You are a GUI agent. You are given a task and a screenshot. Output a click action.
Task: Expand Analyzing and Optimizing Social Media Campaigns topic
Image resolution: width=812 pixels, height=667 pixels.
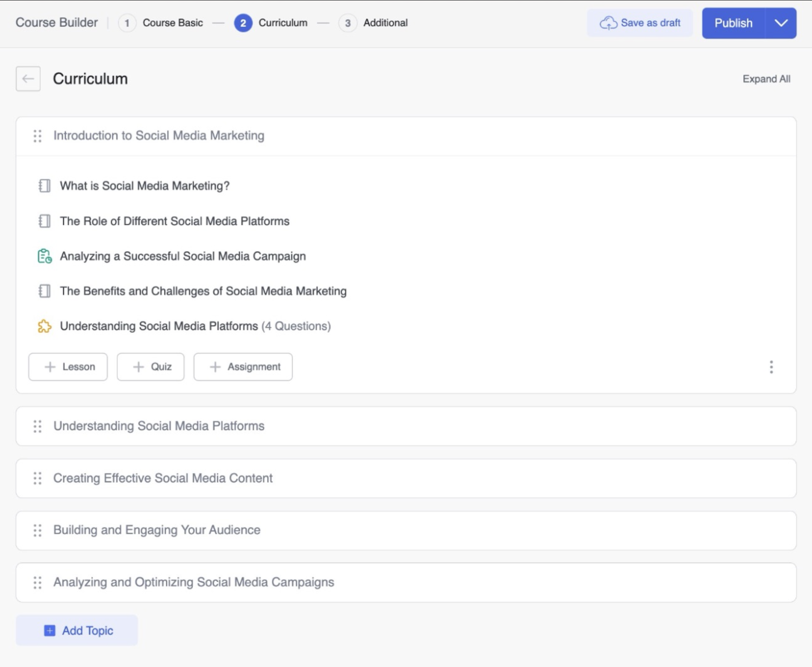[193, 582]
